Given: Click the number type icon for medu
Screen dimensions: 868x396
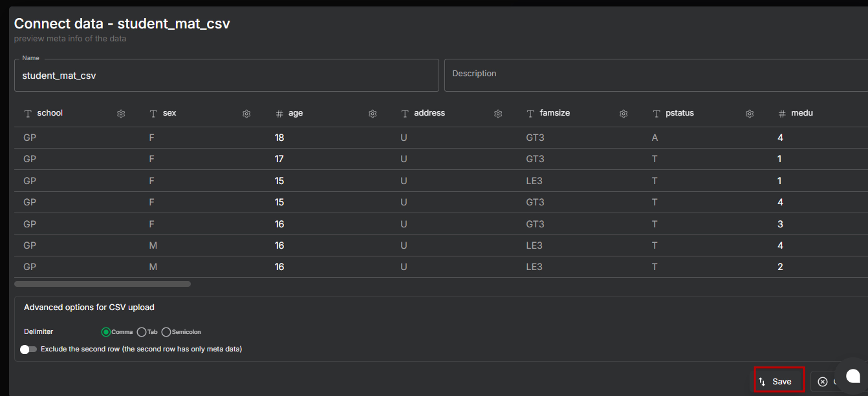Looking at the screenshot, I should [x=782, y=114].
